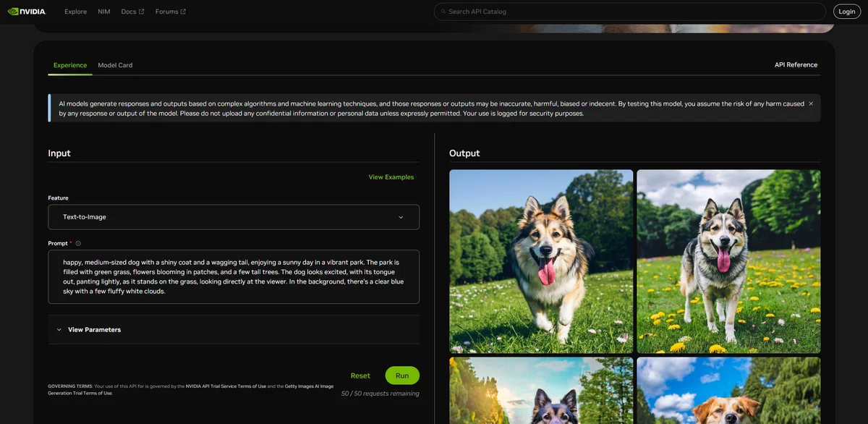Click the Forums external link icon
The width and height of the screenshot is (868, 424).
[183, 12]
